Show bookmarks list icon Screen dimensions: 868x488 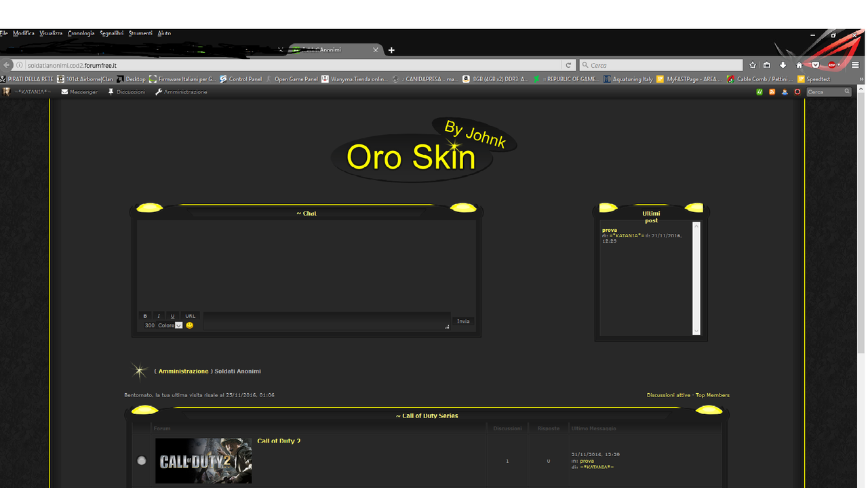pos(767,65)
